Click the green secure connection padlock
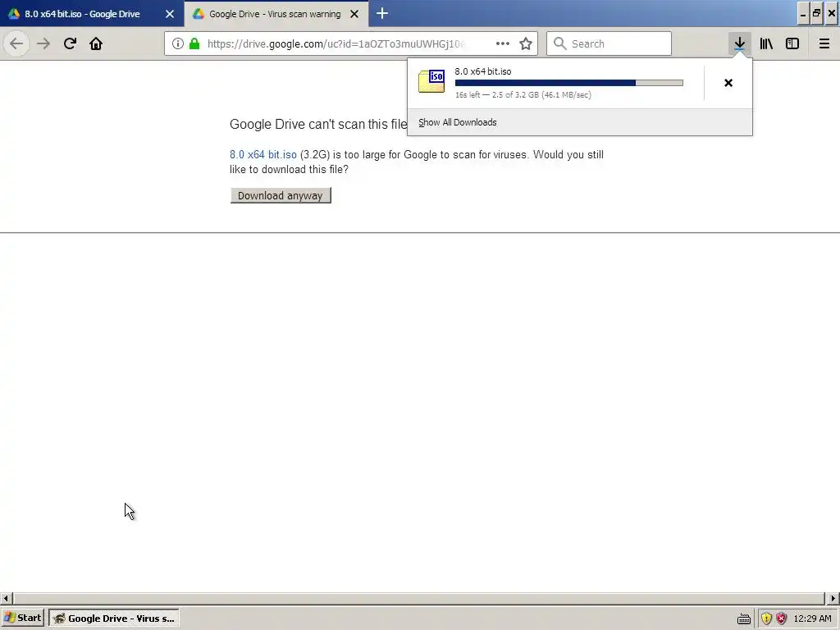 tap(194, 43)
